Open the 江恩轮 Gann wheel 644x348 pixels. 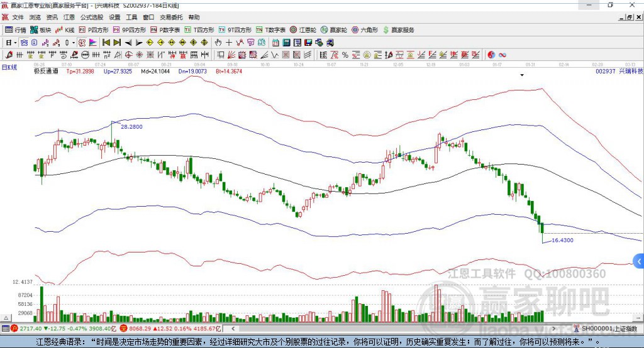point(303,30)
